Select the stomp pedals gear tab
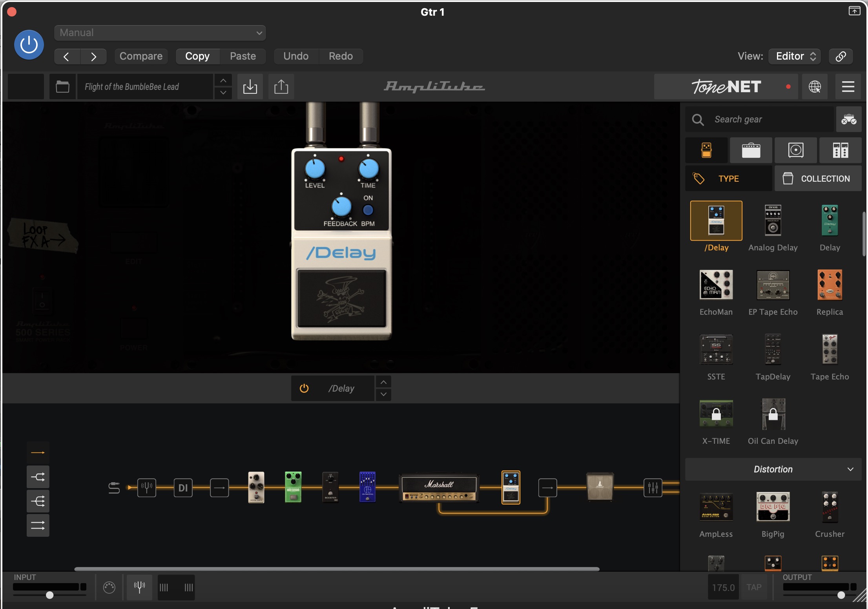 706,150
